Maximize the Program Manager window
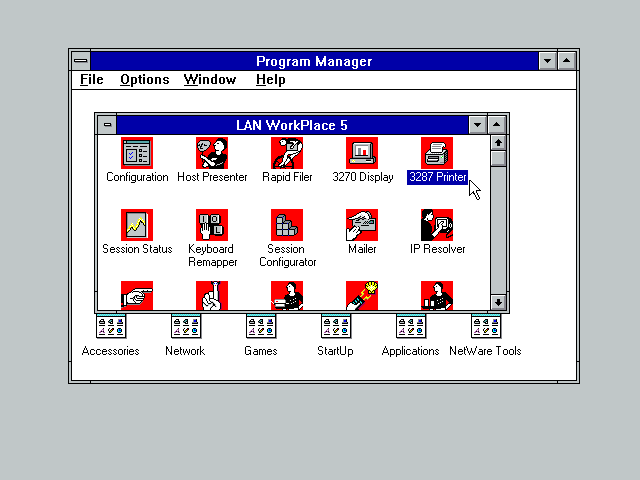The height and width of the screenshot is (480, 640). coord(567,61)
